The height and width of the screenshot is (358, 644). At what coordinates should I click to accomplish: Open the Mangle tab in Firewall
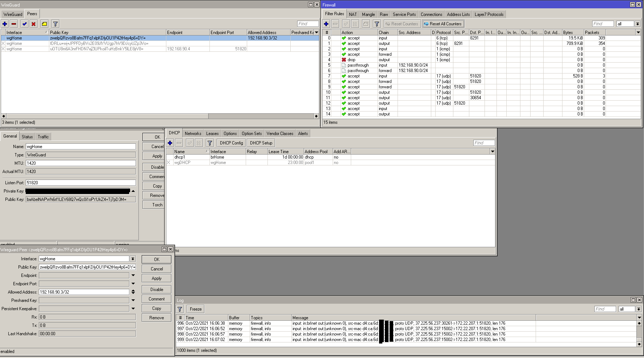(369, 14)
